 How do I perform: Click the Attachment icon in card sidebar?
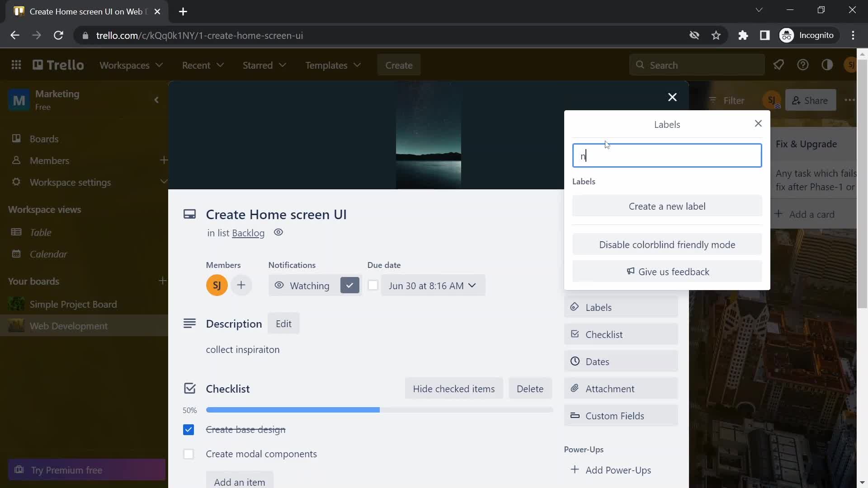coord(574,388)
